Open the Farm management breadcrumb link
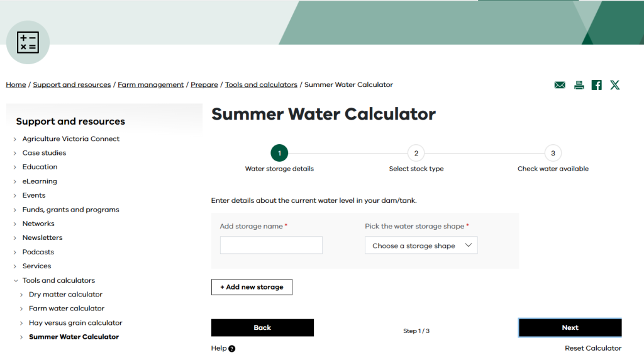 (x=151, y=85)
